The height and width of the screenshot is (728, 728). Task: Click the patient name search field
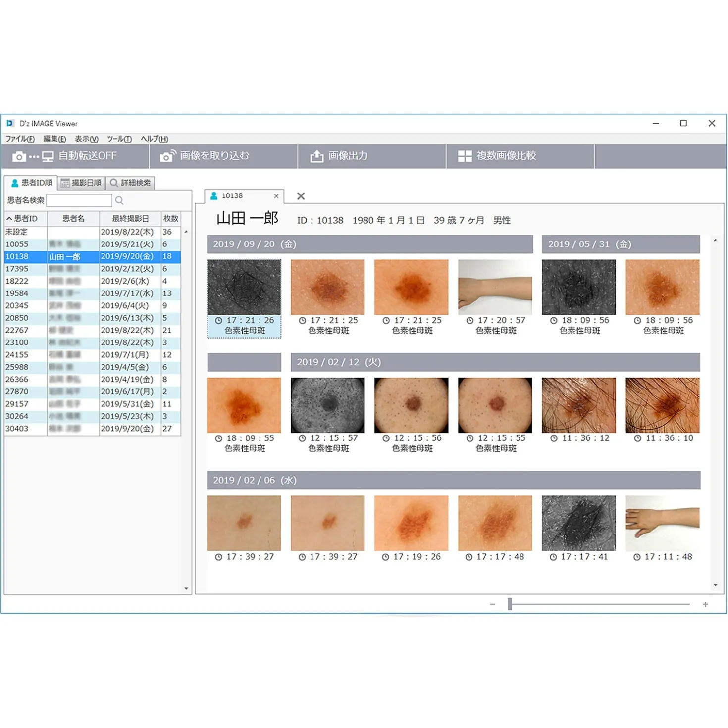tap(79, 200)
